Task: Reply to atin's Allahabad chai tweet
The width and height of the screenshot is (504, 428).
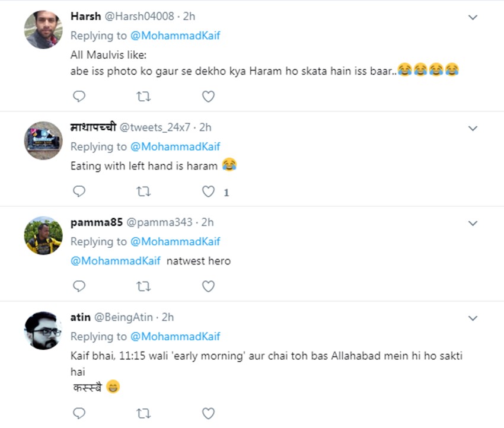Action: pyautogui.click(x=79, y=413)
